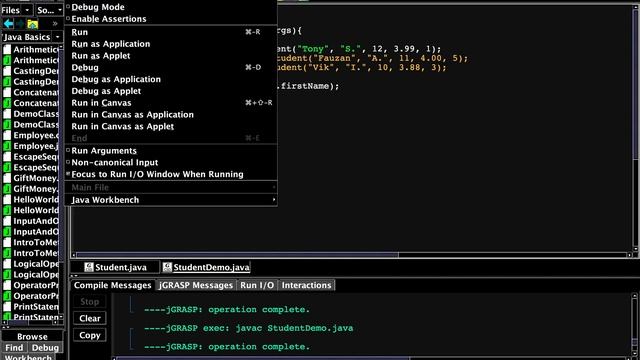This screenshot has width=640, height=360.
Task: Select CastingDe file with green J icon
Action: tap(31, 82)
